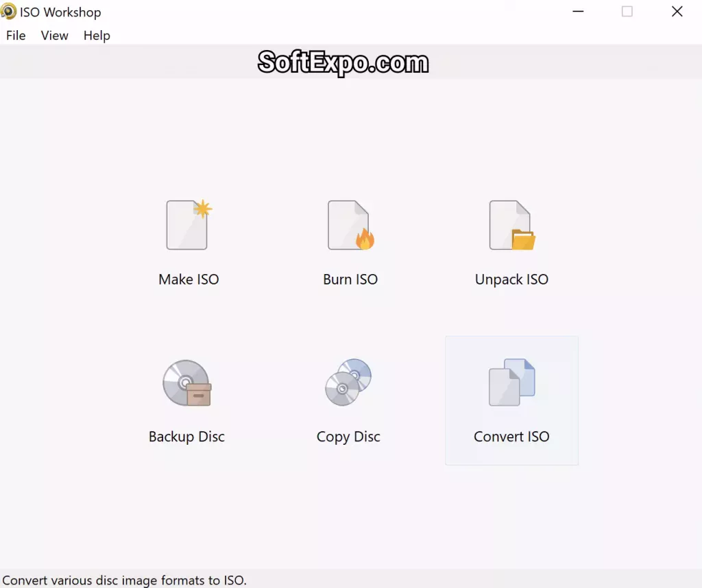Click the status bar description text
Viewport: 702px width, 588px height.
124,580
